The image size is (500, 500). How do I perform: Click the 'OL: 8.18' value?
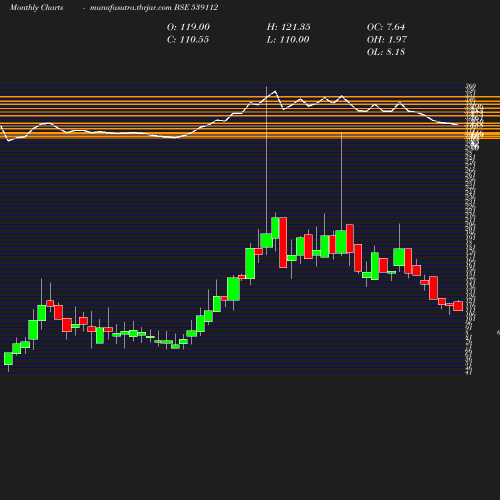[386, 52]
